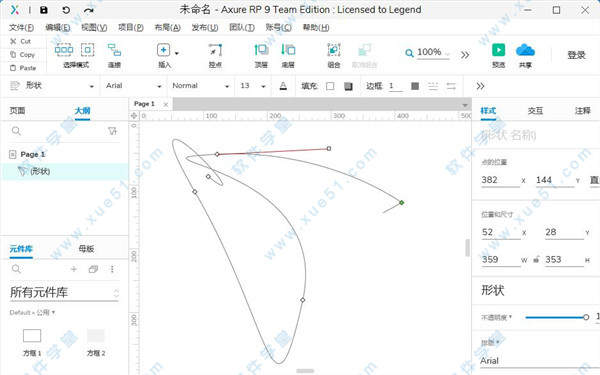Screen dimensions: 600x375
Task: Open the Publish (发布) menu
Action: (x=205, y=28)
